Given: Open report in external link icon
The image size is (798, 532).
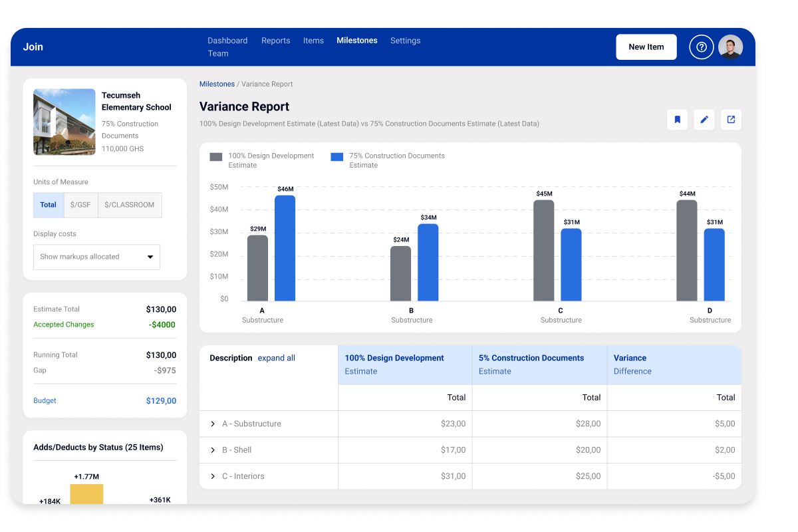Looking at the screenshot, I should pyautogui.click(x=731, y=120).
